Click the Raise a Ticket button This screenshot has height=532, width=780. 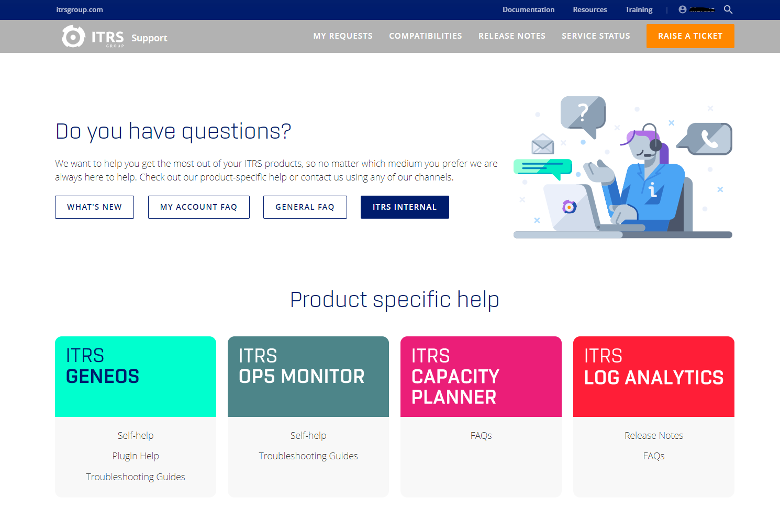tap(690, 36)
